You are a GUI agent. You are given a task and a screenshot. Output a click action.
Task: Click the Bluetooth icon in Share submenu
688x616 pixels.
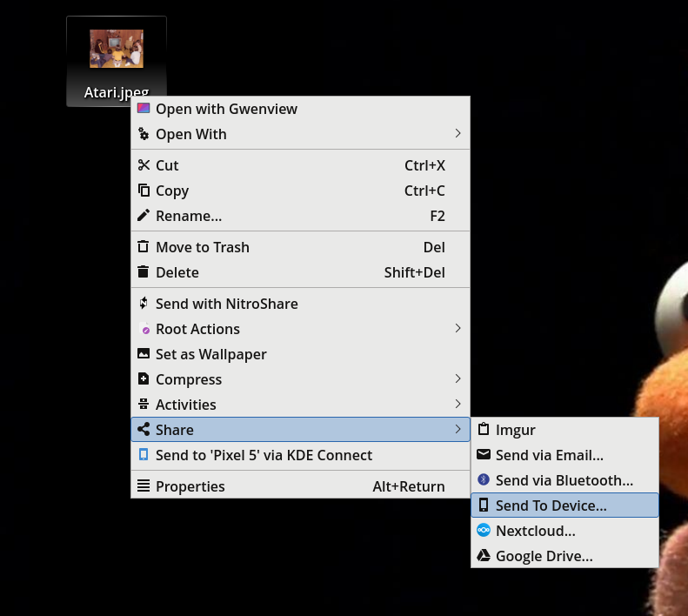coord(484,479)
